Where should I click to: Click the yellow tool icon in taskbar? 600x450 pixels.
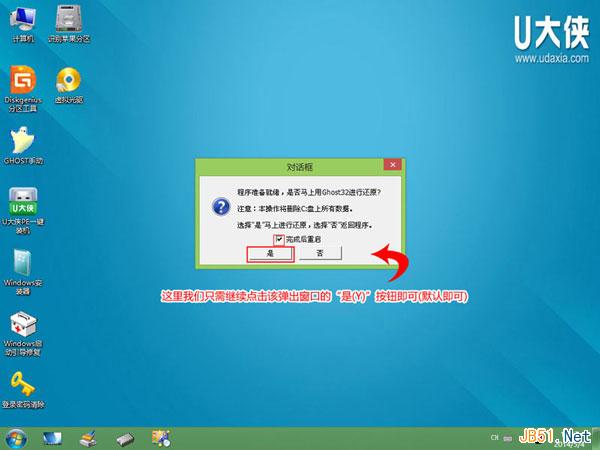(160, 438)
